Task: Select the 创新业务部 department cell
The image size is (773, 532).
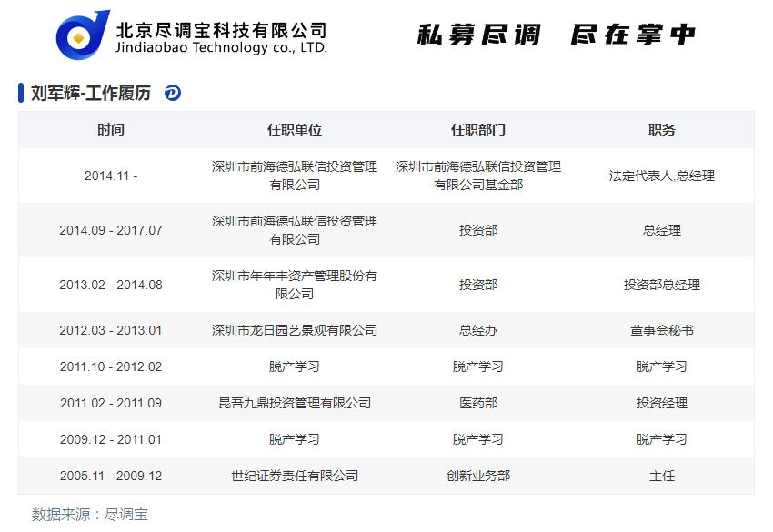Action: [478, 476]
